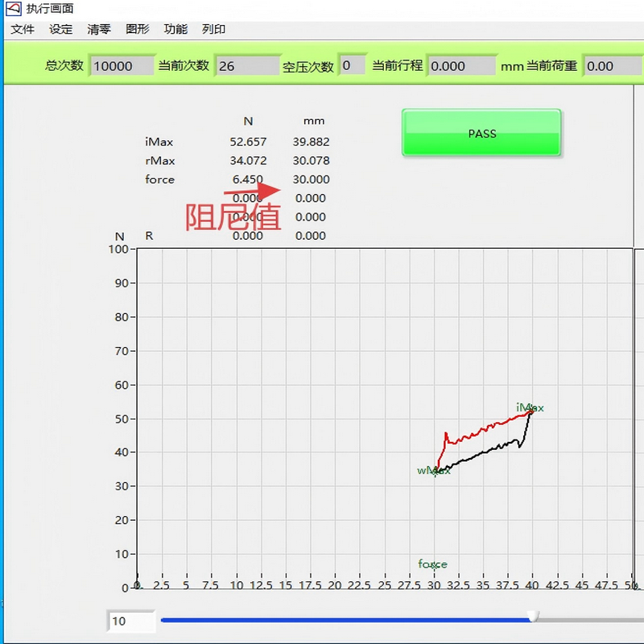Click the iMax force value 52.657
This screenshot has height=644, width=644.
click(x=248, y=142)
